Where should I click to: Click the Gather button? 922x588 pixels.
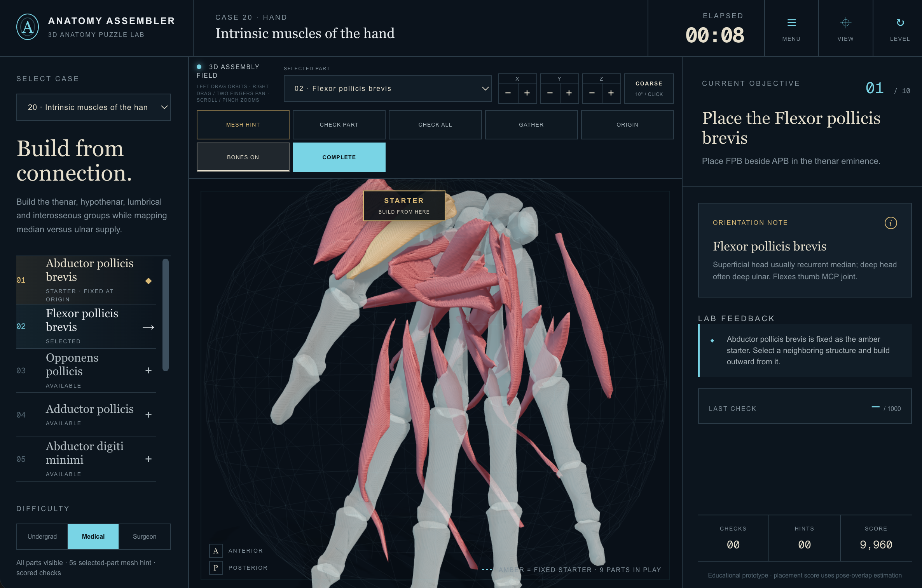[x=531, y=125]
